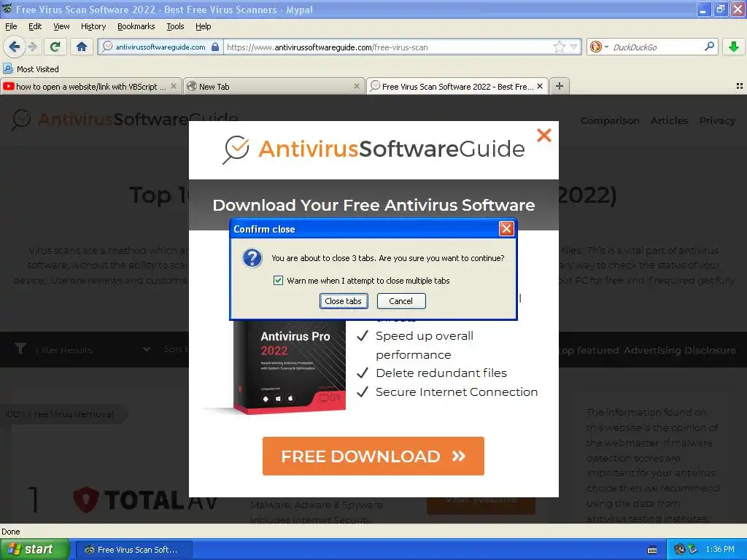Click the second system tray icon

[x=693, y=549]
